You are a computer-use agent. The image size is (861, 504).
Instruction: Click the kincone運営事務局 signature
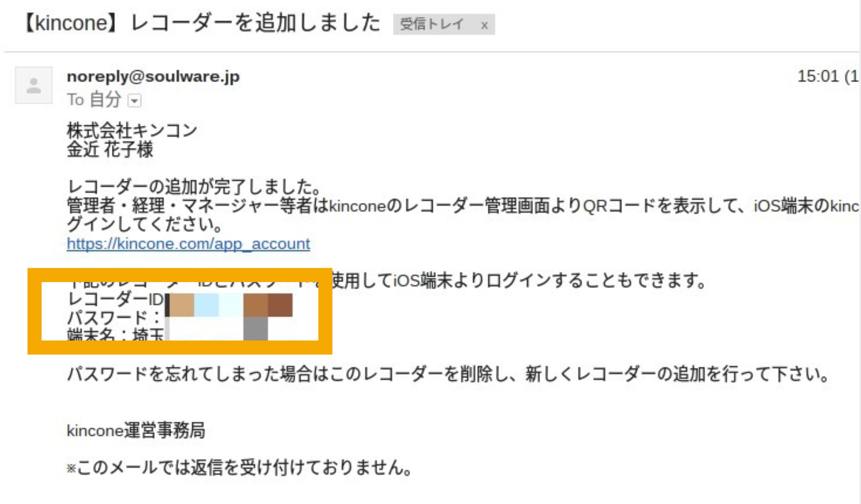[x=136, y=430]
